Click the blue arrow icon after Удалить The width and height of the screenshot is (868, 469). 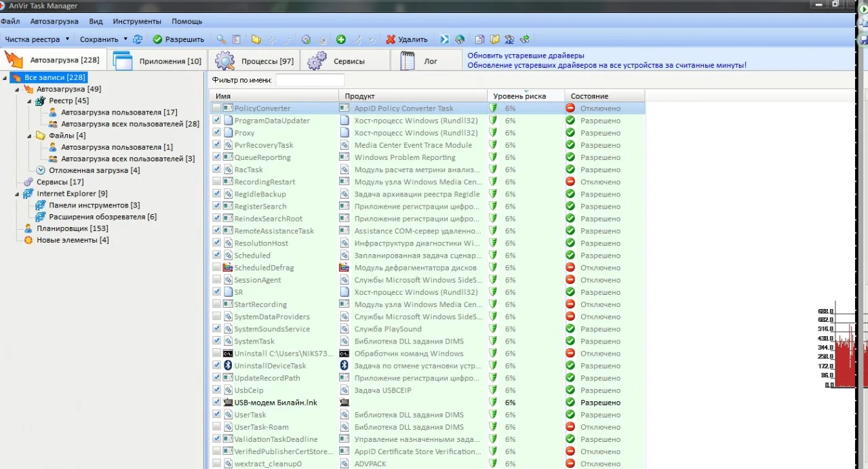pyautogui.click(x=444, y=39)
